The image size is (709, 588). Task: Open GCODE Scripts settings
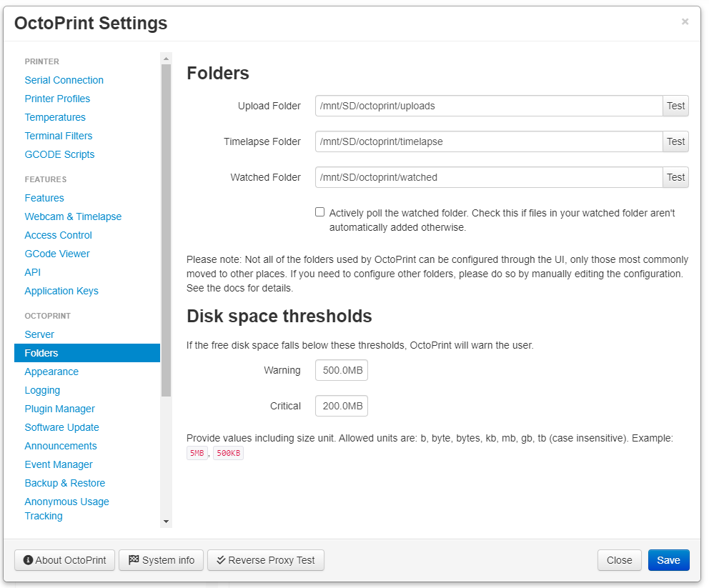[60, 154]
